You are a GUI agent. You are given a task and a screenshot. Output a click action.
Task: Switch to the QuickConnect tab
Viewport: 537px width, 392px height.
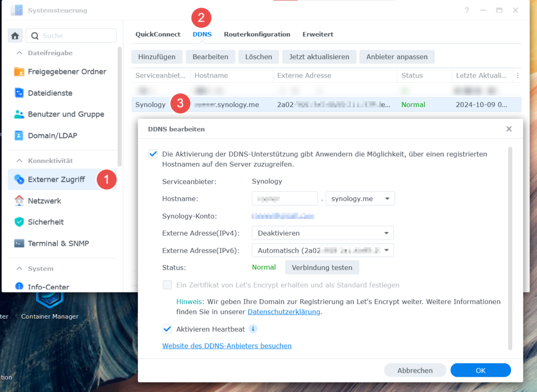point(158,34)
